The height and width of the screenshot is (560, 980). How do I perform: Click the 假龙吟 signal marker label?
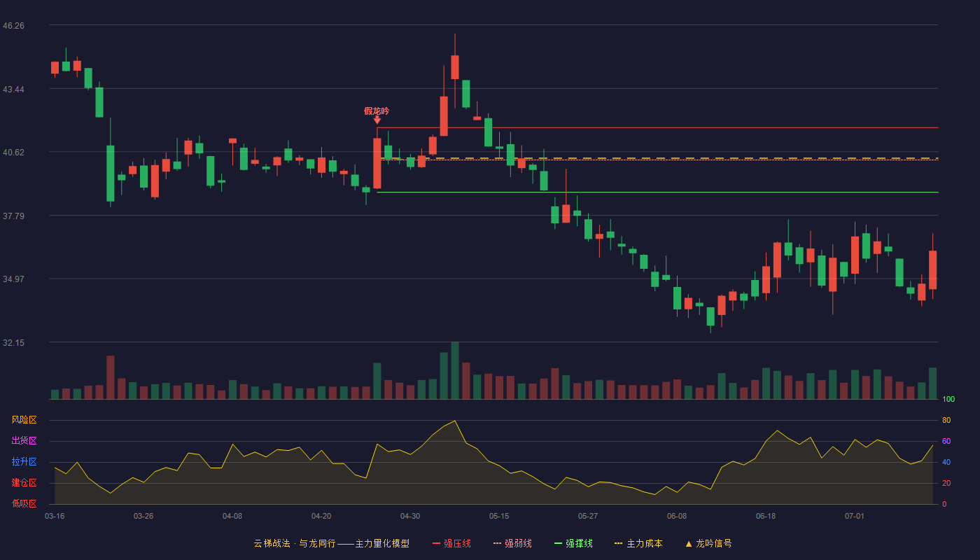pos(377,111)
